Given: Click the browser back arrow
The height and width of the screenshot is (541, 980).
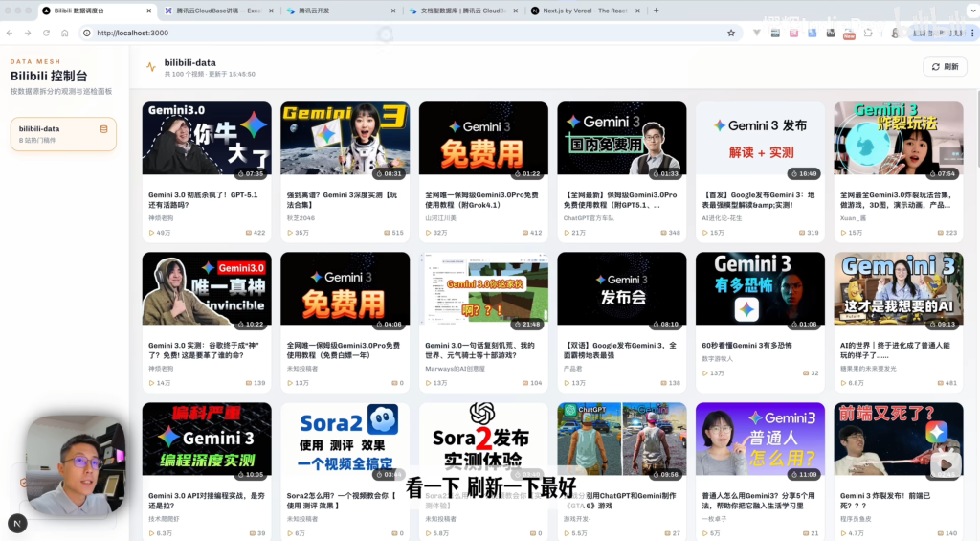Looking at the screenshot, I should click(11, 33).
